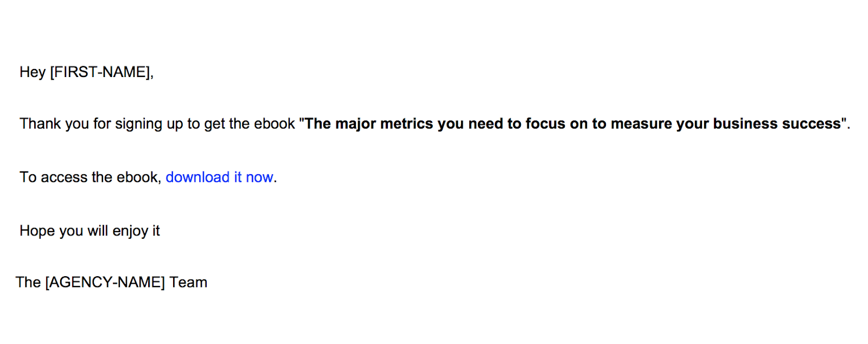Click the [AGENCY-NAME] placeholder in signature

point(105,283)
